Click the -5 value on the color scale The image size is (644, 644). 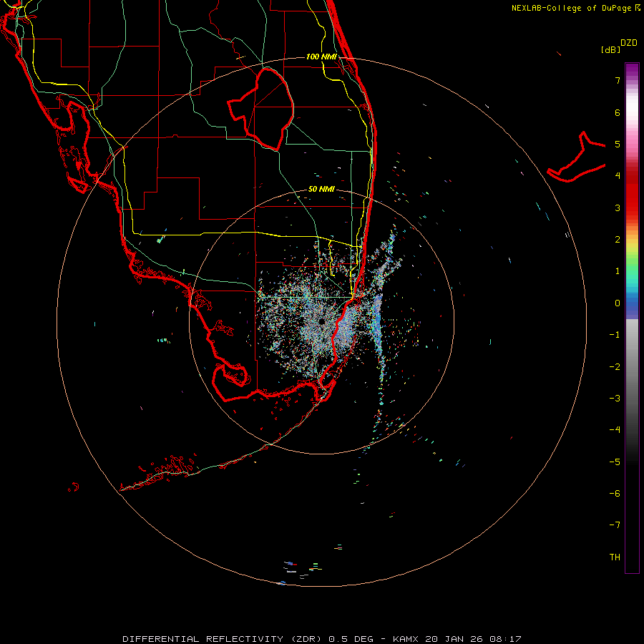[x=615, y=462]
